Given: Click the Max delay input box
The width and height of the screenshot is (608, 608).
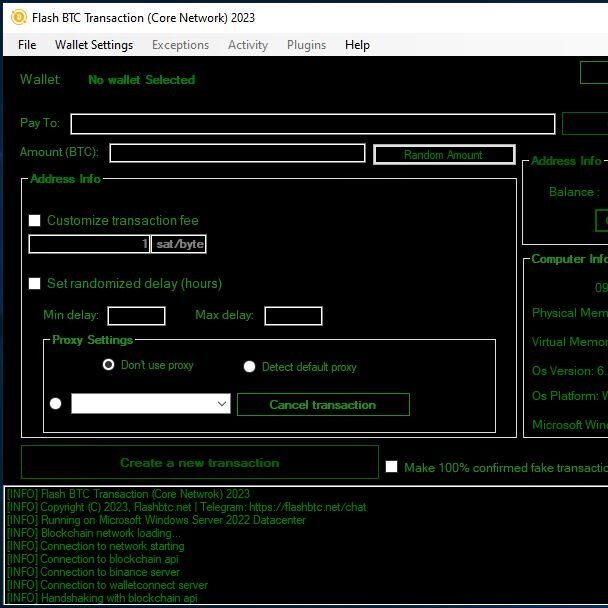Looking at the screenshot, I should [x=293, y=316].
